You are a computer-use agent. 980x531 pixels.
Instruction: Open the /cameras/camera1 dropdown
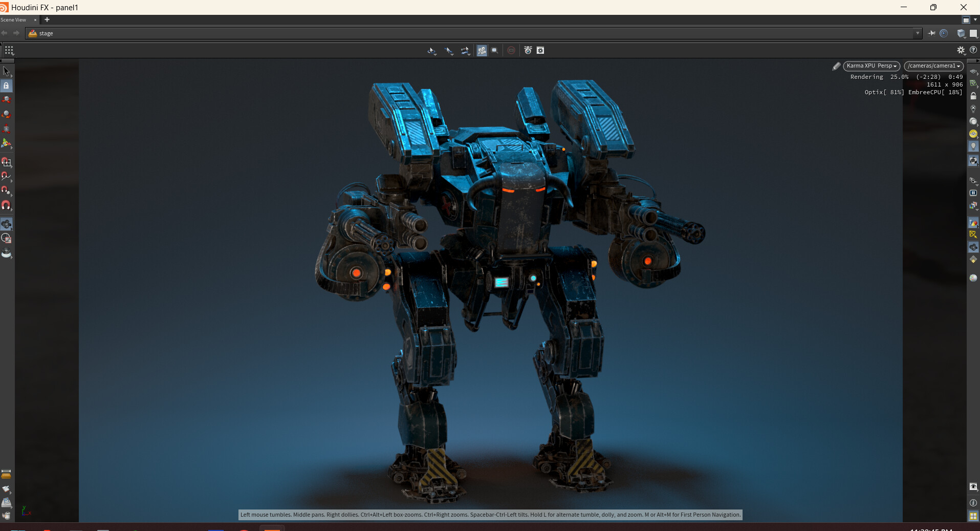(x=934, y=66)
